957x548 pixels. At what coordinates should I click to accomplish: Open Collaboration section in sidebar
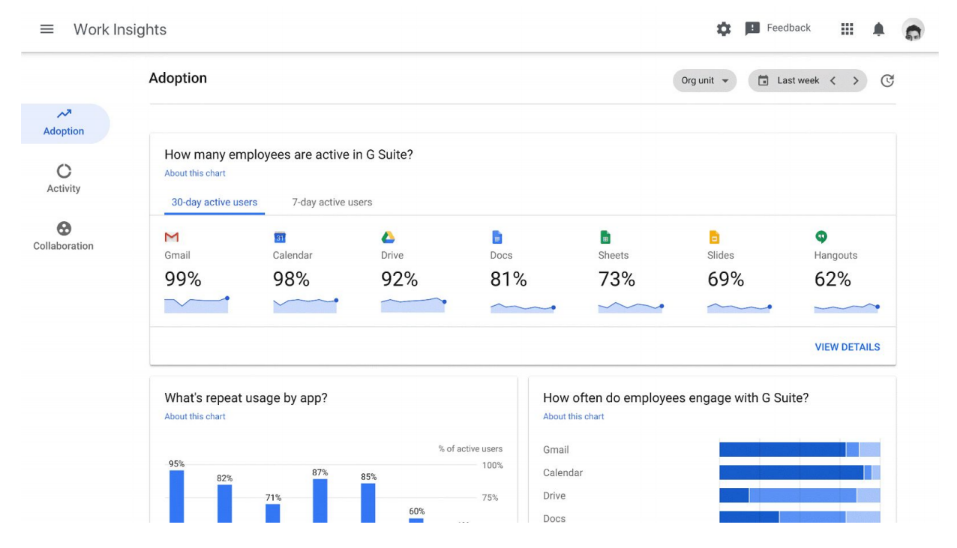click(63, 236)
